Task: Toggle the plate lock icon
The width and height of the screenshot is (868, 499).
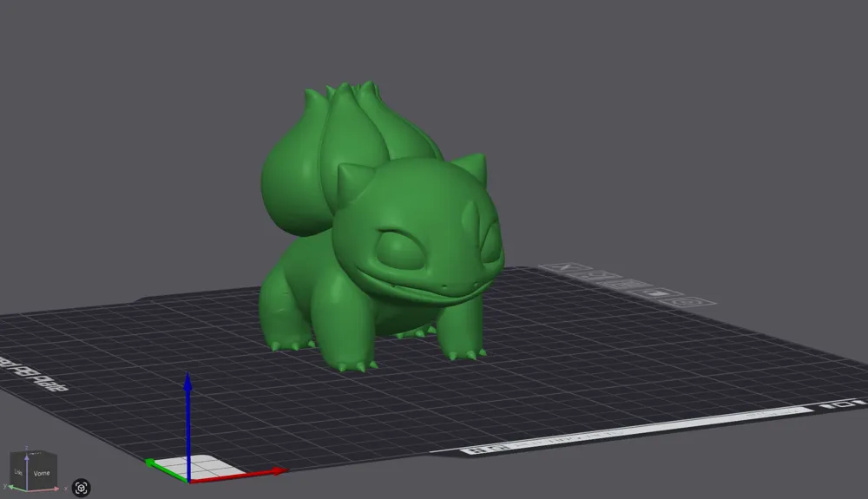Action: click(656, 293)
